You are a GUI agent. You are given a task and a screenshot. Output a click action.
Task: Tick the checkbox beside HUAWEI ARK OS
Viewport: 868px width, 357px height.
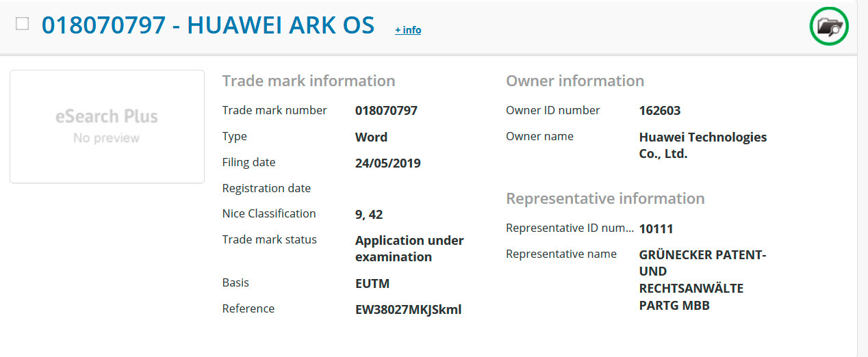point(23,24)
